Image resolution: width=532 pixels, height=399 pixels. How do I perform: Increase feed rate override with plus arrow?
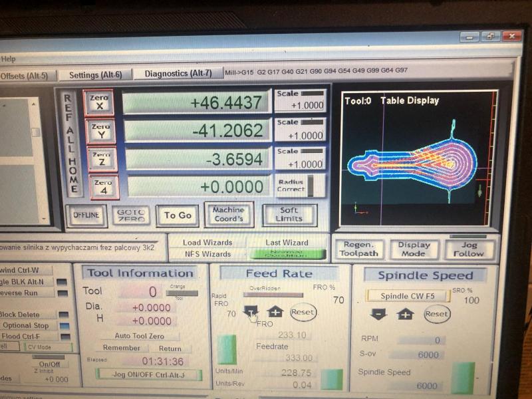[275, 311]
